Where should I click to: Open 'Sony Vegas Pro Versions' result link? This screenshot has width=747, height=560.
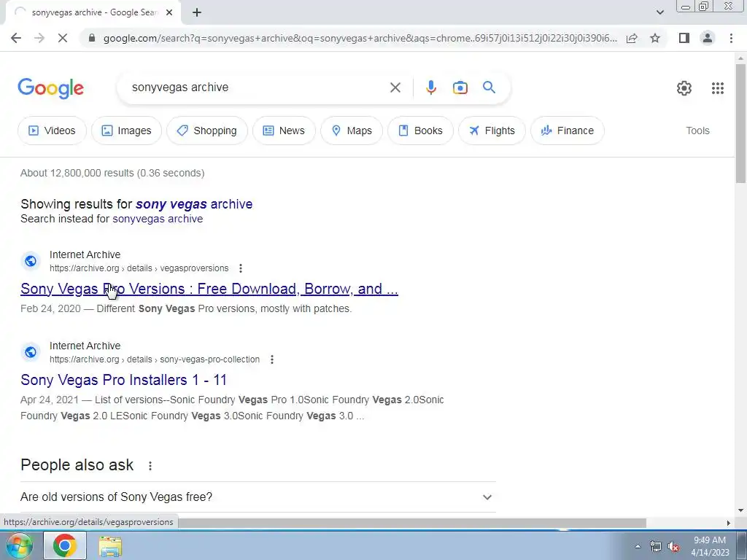(x=209, y=289)
